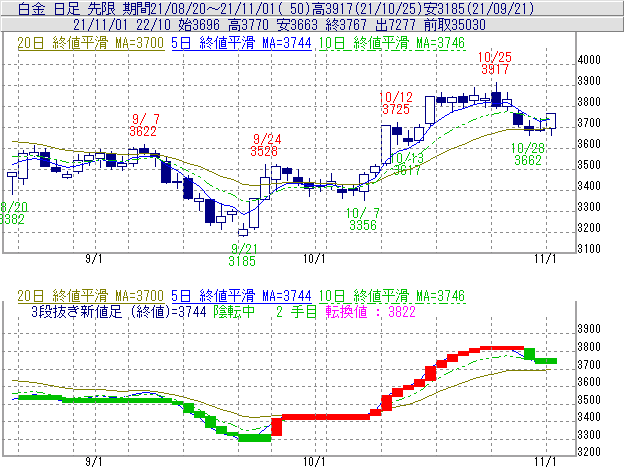Click the 4000 price axis label, upper chart
The width and height of the screenshot is (624, 475).
click(x=589, y=60)
